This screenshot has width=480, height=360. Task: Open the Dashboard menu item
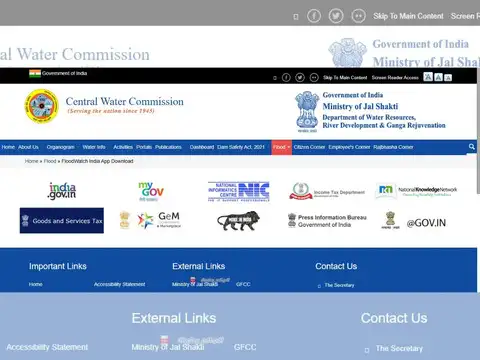(202, 147)
